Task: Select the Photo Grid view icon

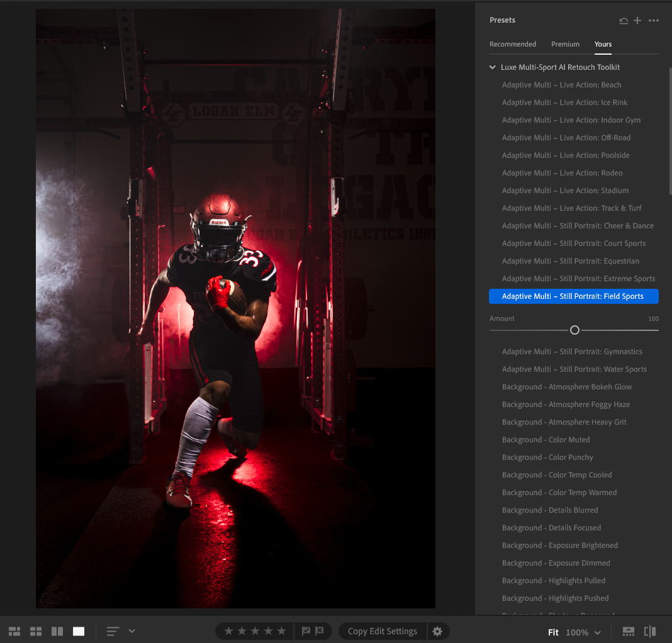Action: pyautogui.click(x=14, y=631)
